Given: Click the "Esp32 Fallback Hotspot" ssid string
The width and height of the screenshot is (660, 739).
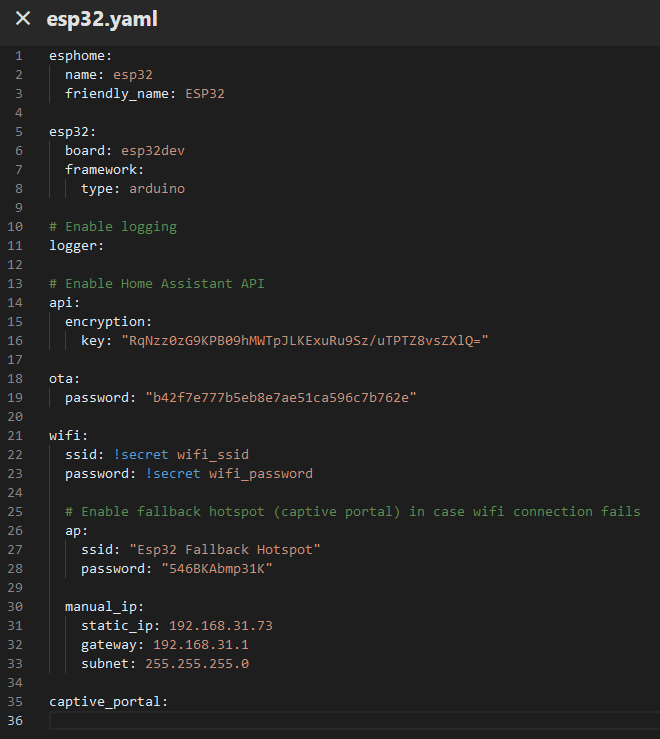Looking at the screenshot, I should pyautogui.click(x=225, y=550).
